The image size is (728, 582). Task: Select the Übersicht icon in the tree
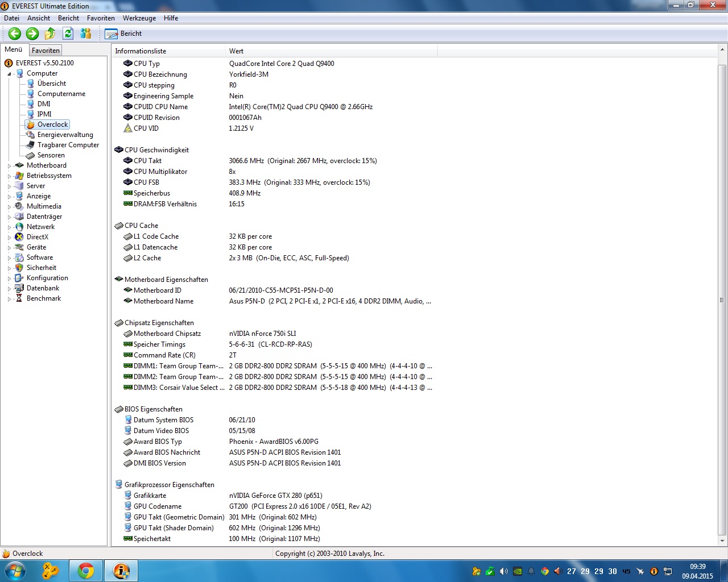click(31, 84)
